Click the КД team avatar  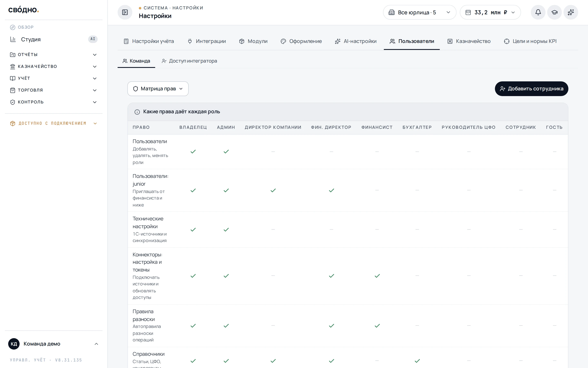pyautogui.click(x=14, y=344)
